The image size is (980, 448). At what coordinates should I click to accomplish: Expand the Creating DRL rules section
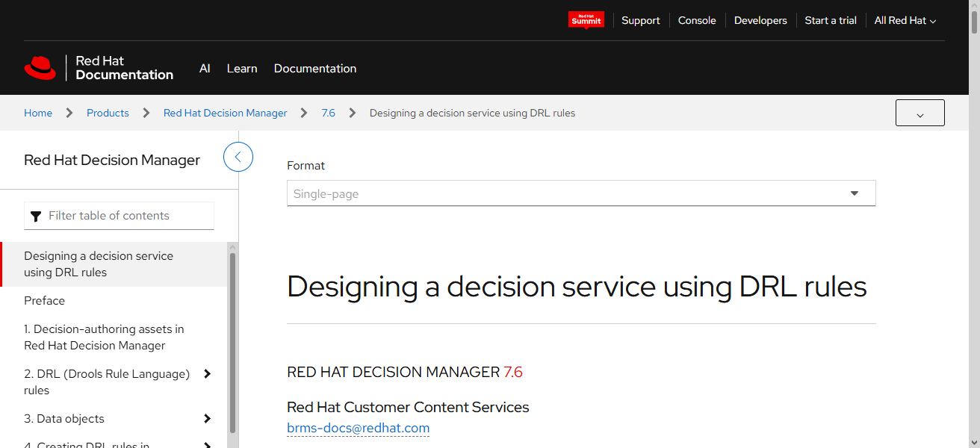[207, 444]
